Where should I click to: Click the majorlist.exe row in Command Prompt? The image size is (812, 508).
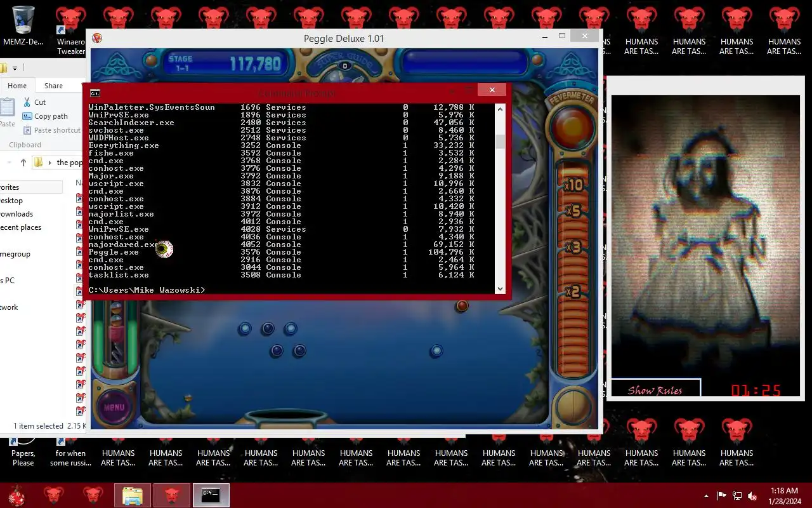282,214
